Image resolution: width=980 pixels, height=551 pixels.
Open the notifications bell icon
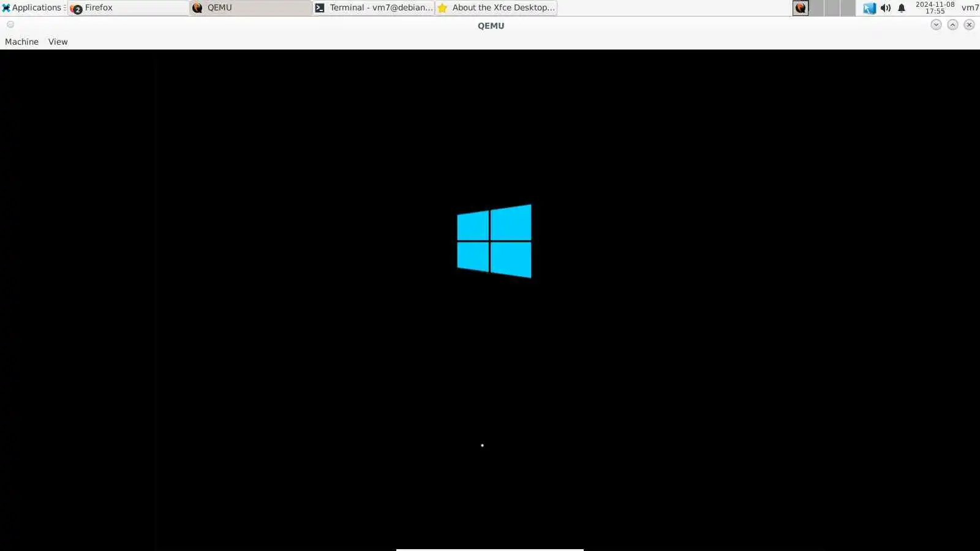[902, 8]
